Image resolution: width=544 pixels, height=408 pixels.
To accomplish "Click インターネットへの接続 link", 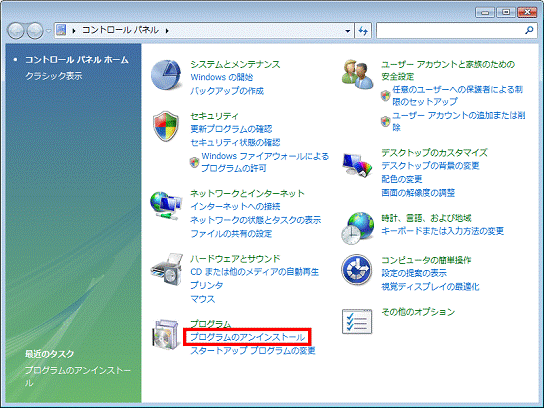I will point(235,206).
